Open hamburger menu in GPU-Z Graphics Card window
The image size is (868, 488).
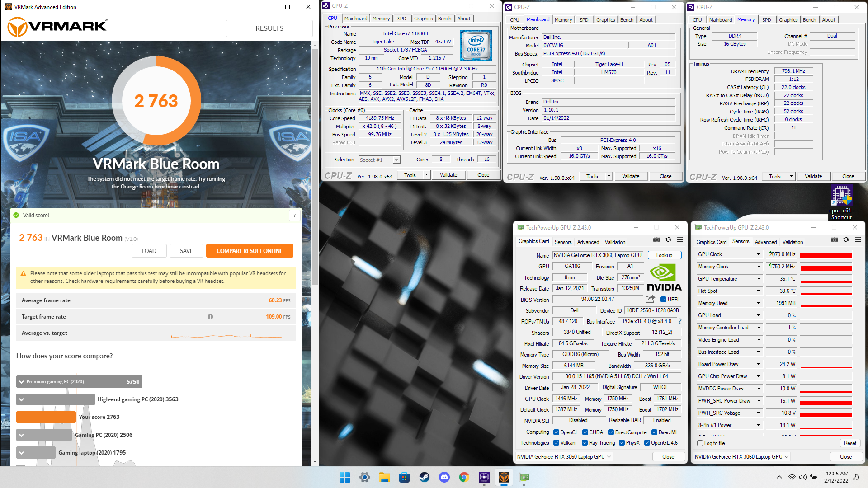click(680, 240)
